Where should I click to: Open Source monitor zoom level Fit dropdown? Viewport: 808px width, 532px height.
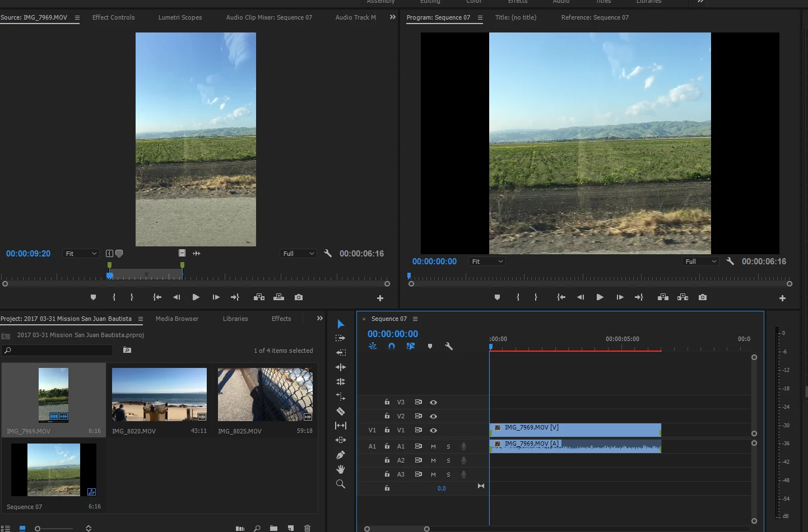coord(81,254)
